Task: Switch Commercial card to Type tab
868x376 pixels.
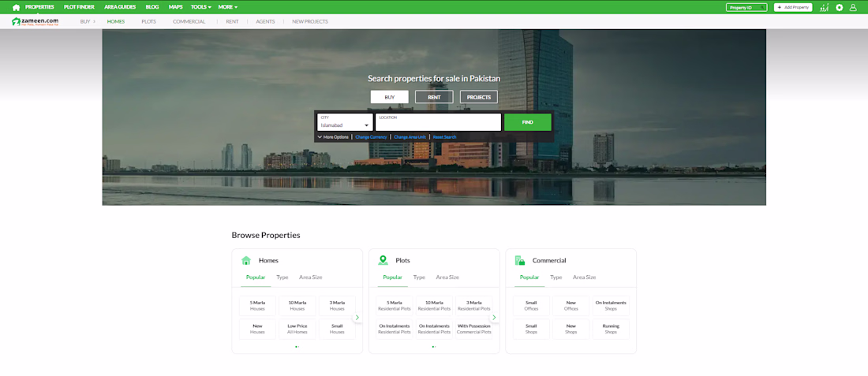Action: coord(556,277)
